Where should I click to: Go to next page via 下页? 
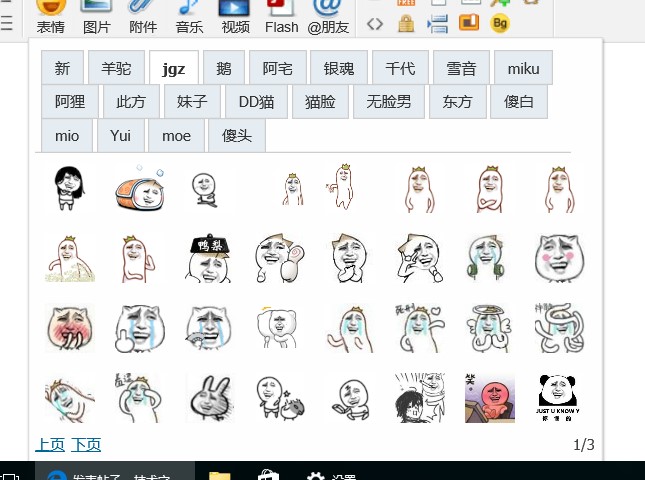pos(86,444)
